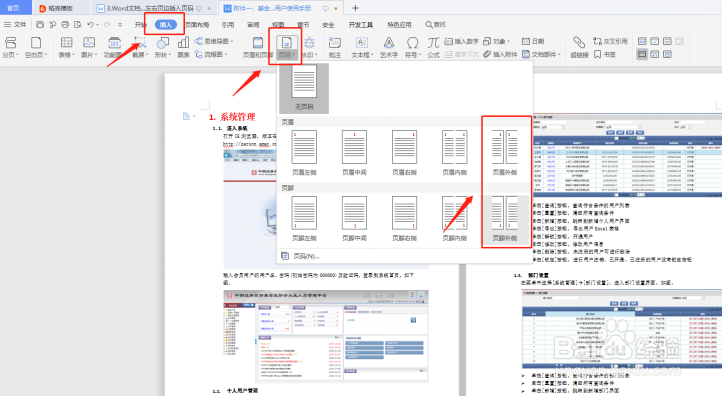The width and height of the screenshot is (722, 396).
Task: Open the 表格 table dropdown
Action: [67, 47]
